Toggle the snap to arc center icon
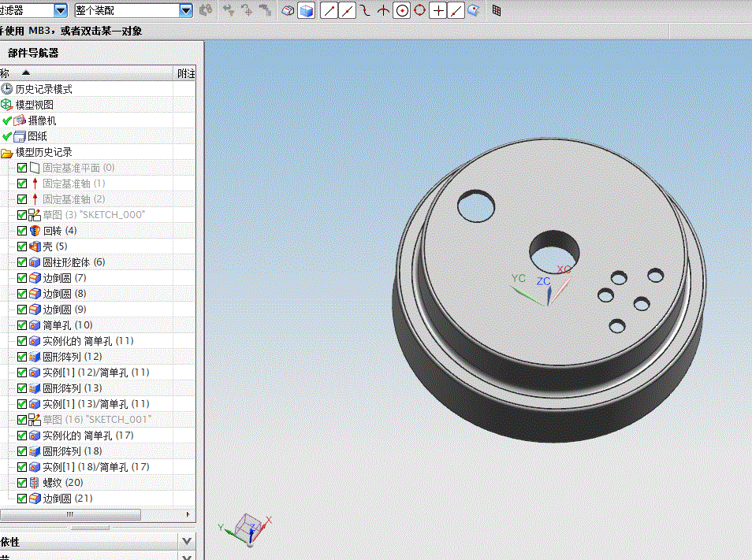This screenshot has width=752, height=560. point(402,10)
